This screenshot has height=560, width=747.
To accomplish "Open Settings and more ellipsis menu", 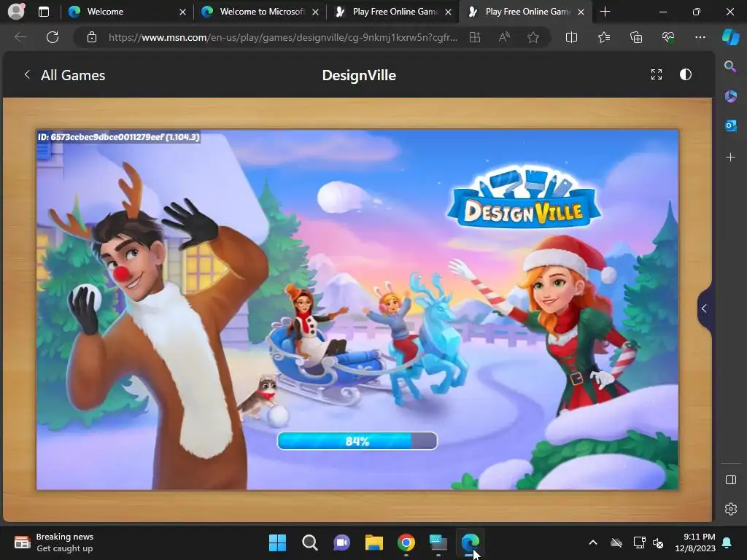I will click(x=700, y=37).
